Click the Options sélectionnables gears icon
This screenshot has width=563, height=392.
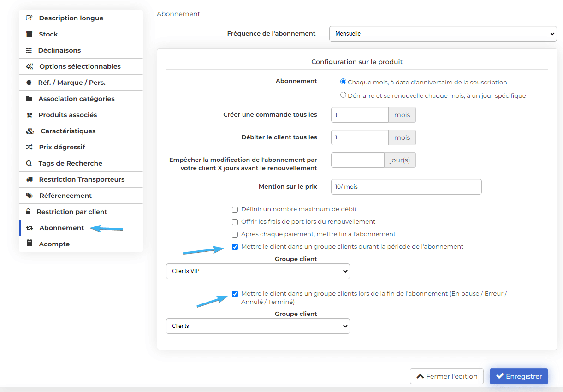pyautogui.click(x=30, y=66)
